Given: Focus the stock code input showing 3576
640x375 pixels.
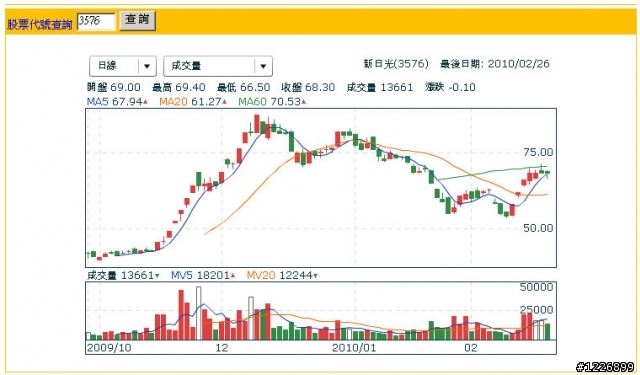Looking at the screenshot, I should [x=97, y=21].
